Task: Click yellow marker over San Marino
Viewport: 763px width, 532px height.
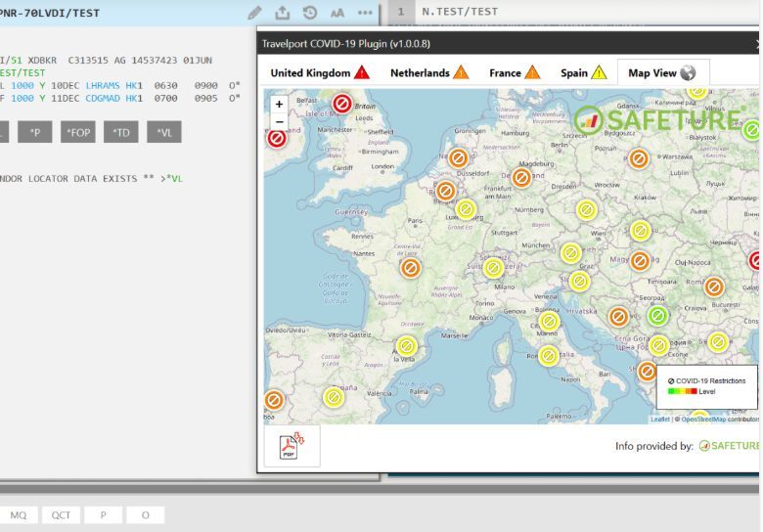Action: [x=550, y=322]
